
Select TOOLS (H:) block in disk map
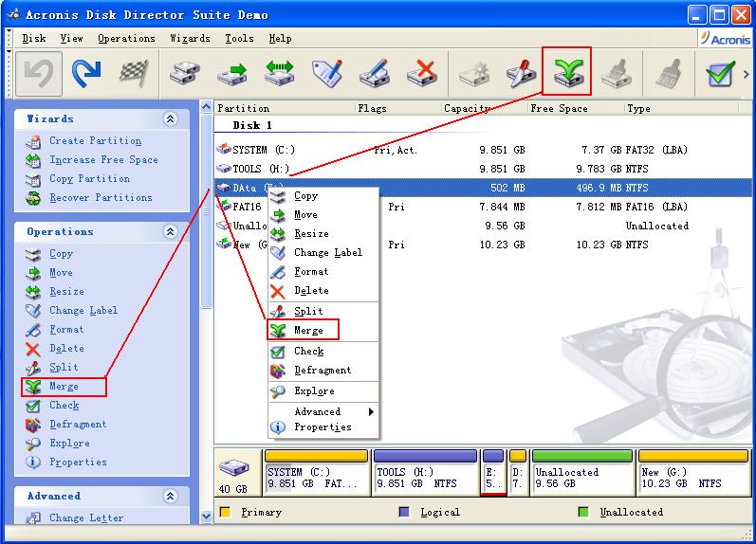(425, 472)
